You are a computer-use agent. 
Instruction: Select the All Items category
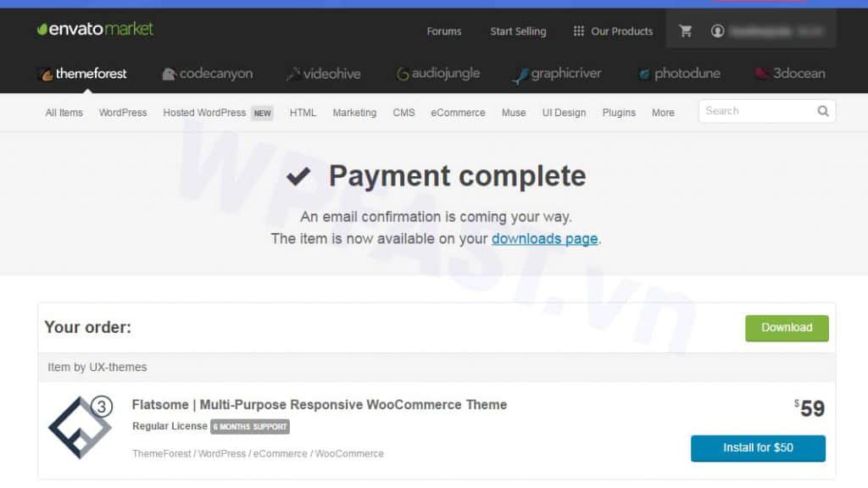(64, 113)
